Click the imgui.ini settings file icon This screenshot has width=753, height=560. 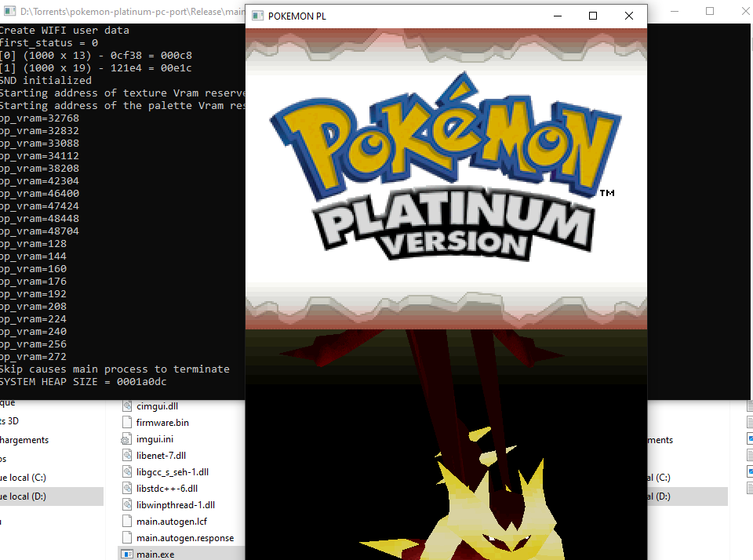tap(126, 439)
